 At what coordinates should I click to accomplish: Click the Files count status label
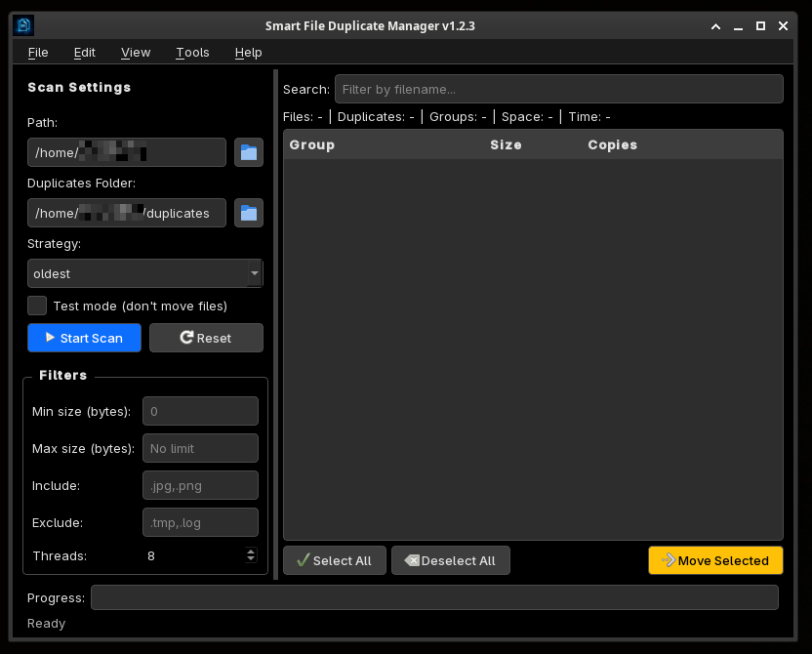tap(303, 116)
